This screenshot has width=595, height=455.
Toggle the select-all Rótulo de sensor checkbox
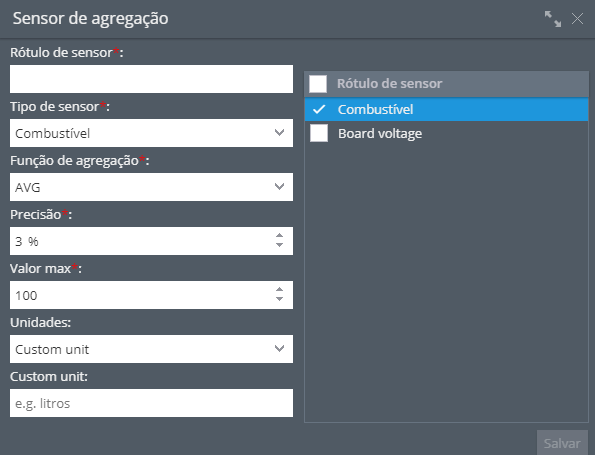click(x=318, y=83)
